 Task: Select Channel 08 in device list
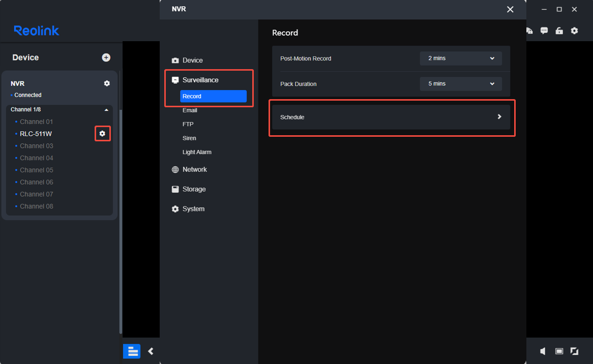[36, 206]
